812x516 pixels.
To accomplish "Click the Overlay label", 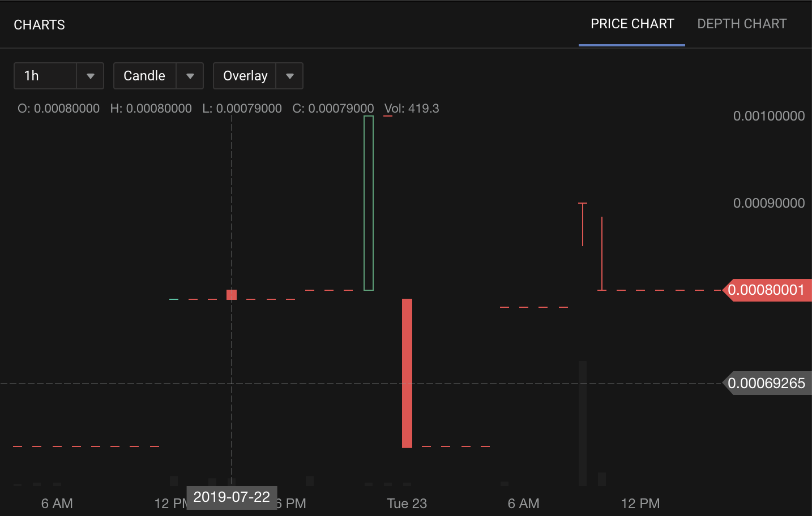I will (x=245, y=76).
